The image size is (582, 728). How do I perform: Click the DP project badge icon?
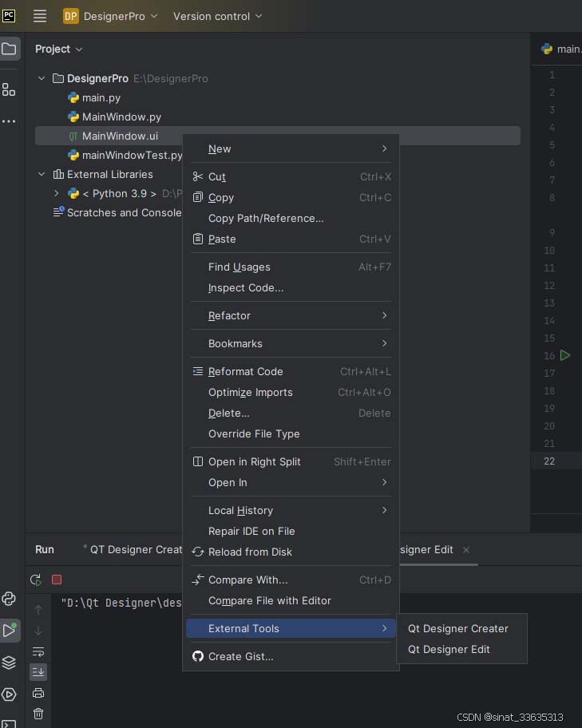coord(70,16)
